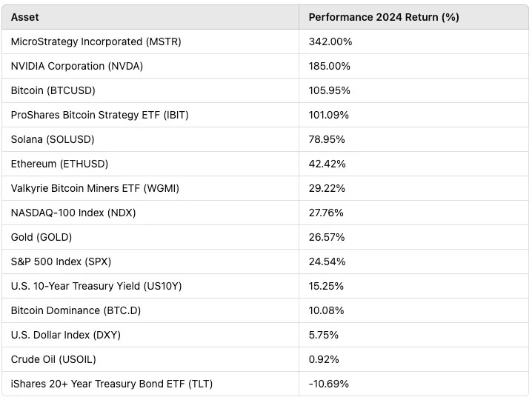The width and height of the screenshot is (532, 400).
Task: Select the Bitcoin (BTCUSD) asset cell
Action: point(53,90)
